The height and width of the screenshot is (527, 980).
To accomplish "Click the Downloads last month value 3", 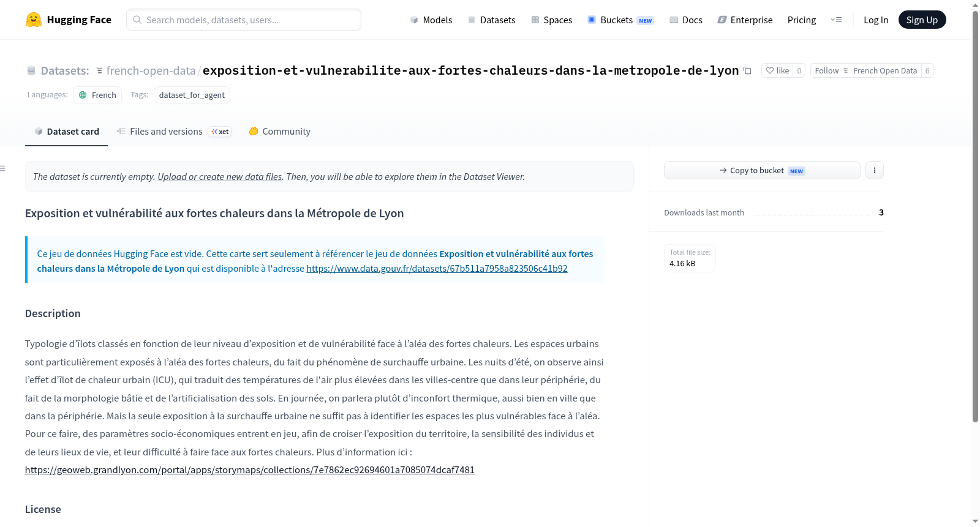I will point(881,212).
